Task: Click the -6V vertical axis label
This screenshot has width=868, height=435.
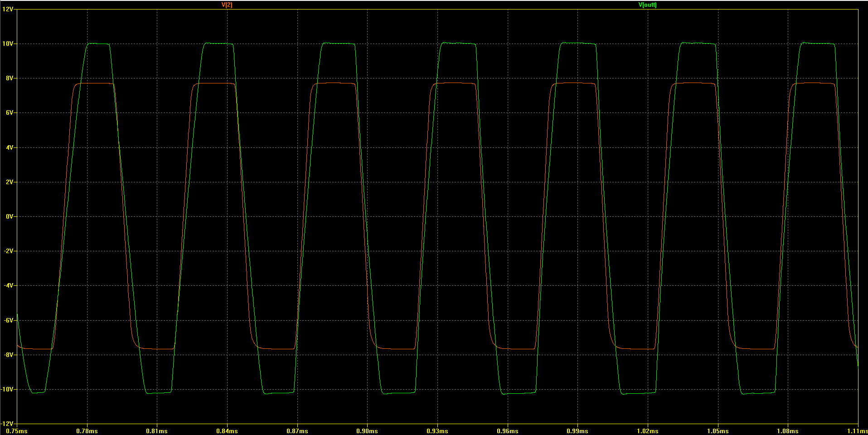Action: 9,320
